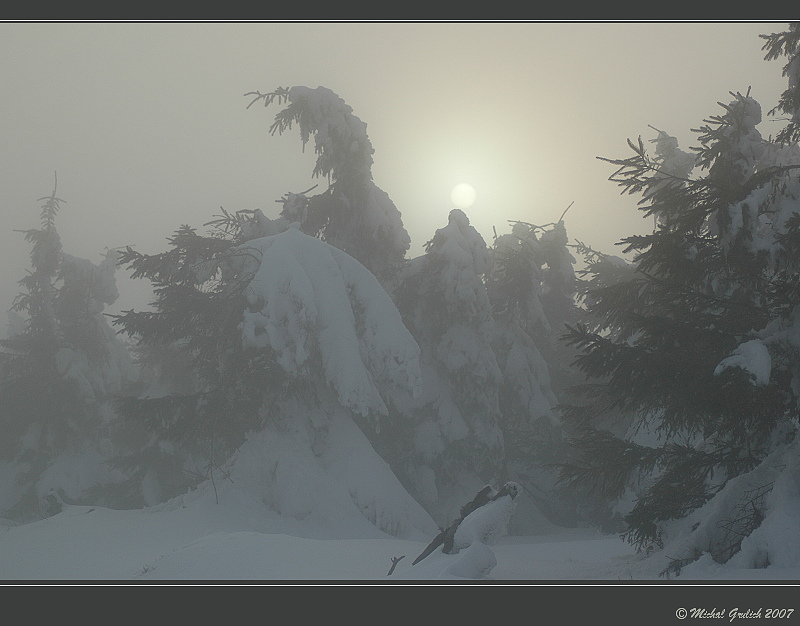The image size is (800, 626).
Task: Click the snow clump on the right fir's branch
Action: pos(746,358)
